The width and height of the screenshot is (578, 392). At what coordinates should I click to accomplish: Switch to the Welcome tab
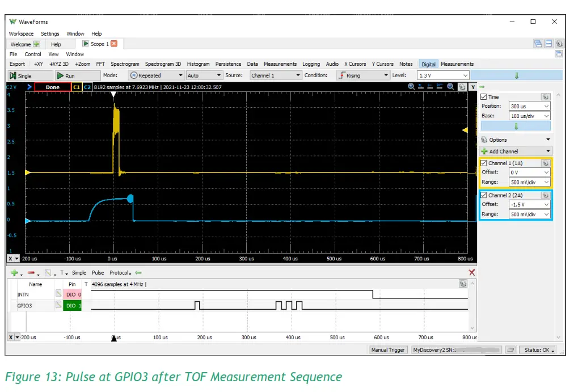[x=21, y=44]
